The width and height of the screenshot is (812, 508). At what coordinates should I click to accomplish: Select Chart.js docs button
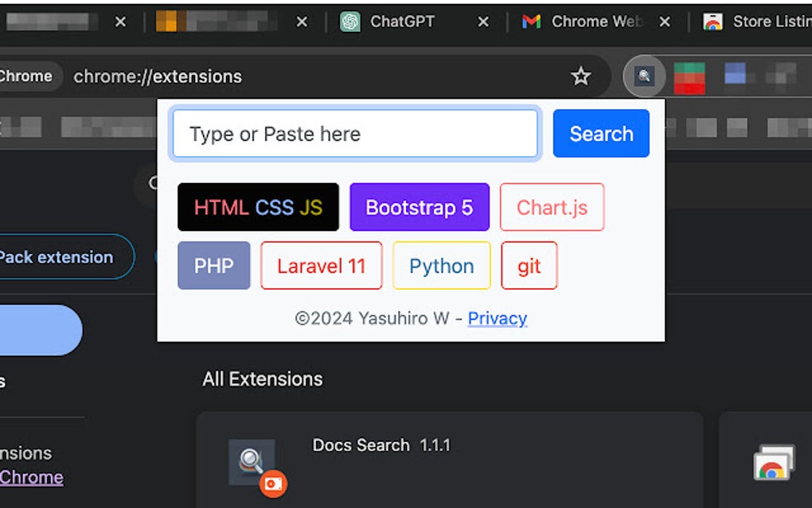(552, 208)
